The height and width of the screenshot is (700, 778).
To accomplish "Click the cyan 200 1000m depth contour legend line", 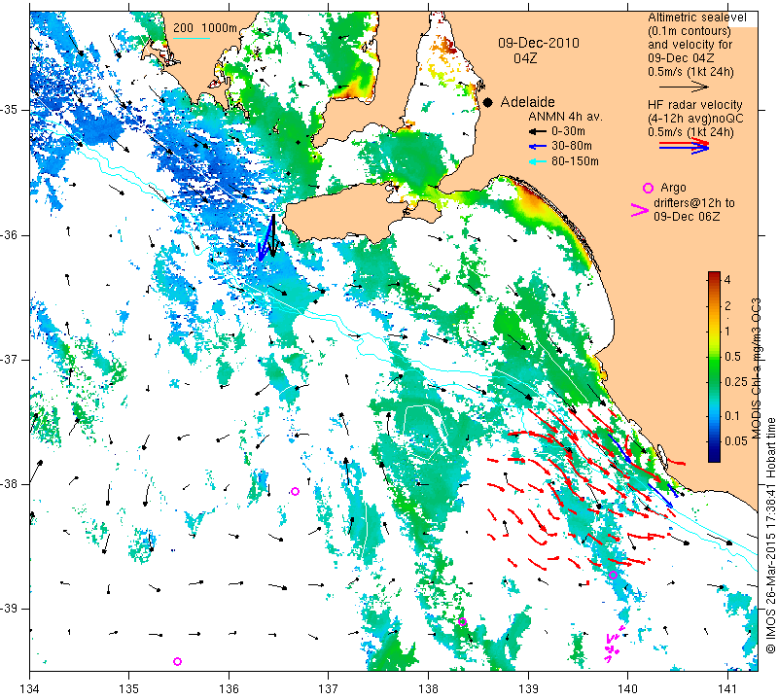I will click(x=192, y=38).
